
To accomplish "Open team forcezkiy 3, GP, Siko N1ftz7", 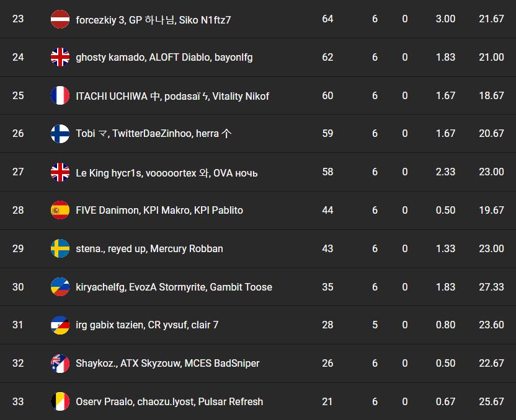I will click(153, 20).
